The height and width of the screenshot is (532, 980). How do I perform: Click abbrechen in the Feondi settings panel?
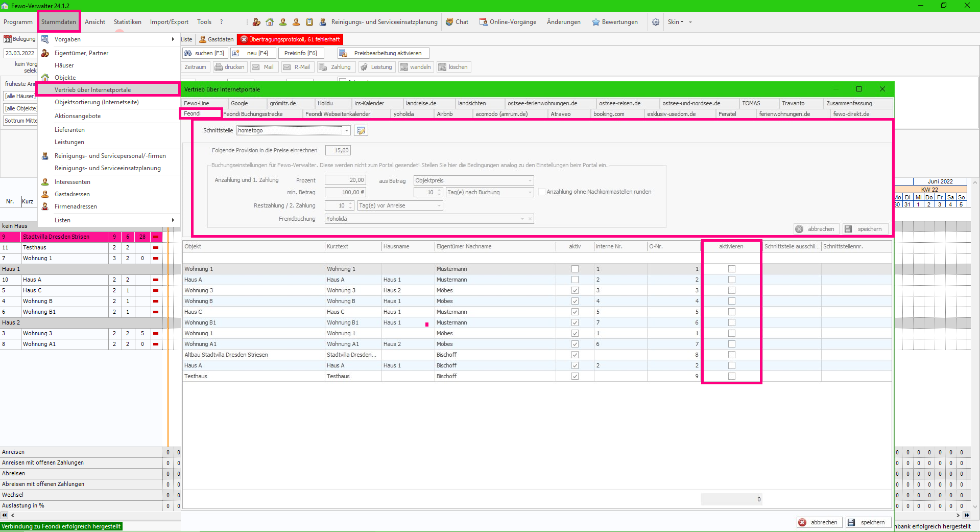[x=816, y=229]
